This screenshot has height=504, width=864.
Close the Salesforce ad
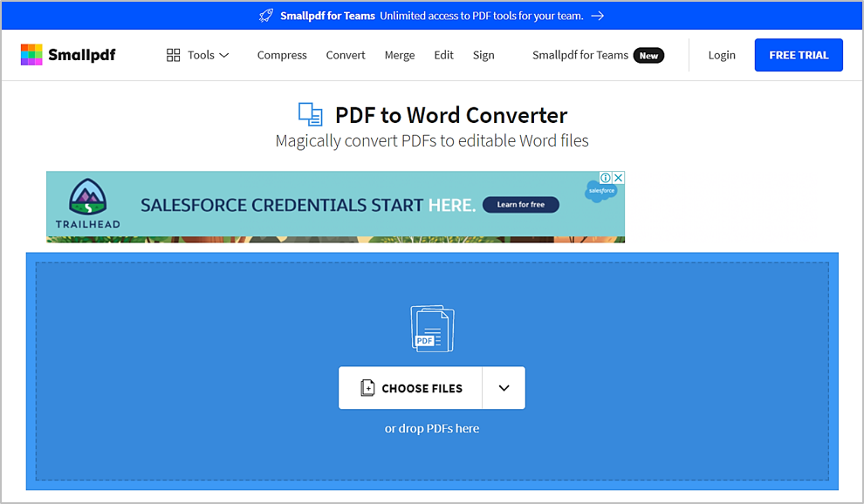(619, 177)
